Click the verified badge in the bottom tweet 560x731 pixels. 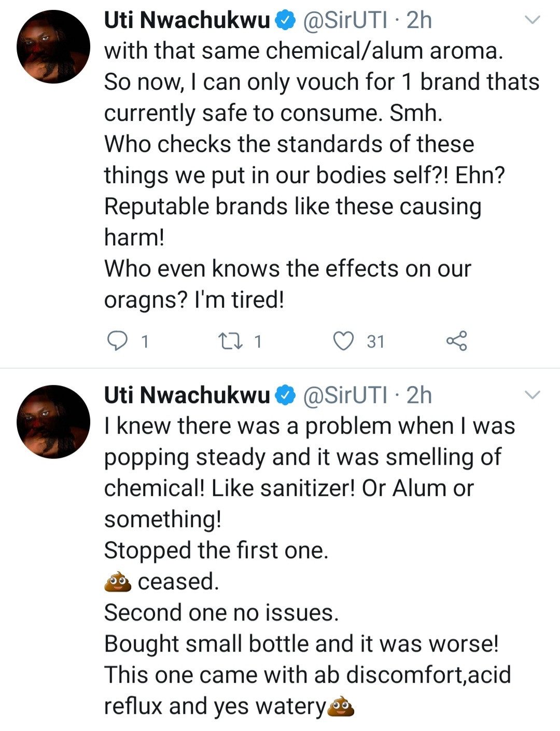coord(285,395)
